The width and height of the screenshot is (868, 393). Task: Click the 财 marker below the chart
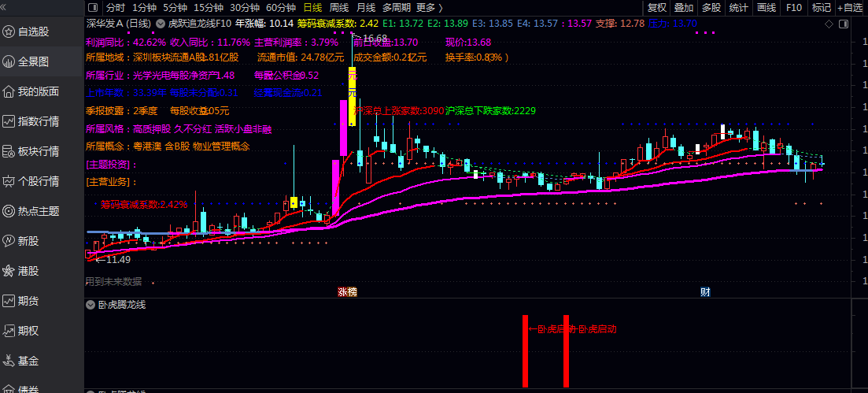pyautogui.click(x=704, y=292)
